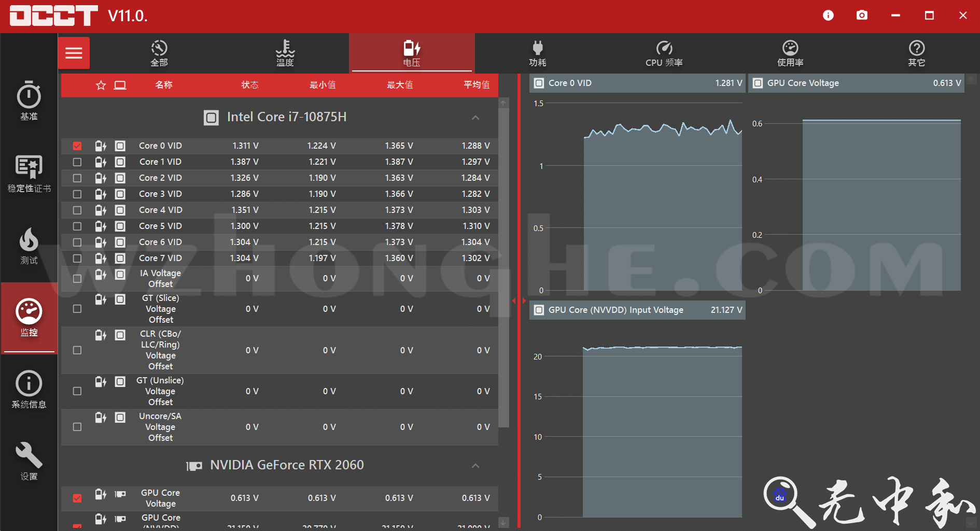Switch to the 温度 temperature tab
The width and height of the screenshot is (980, 531).
[x=285, y=53]
